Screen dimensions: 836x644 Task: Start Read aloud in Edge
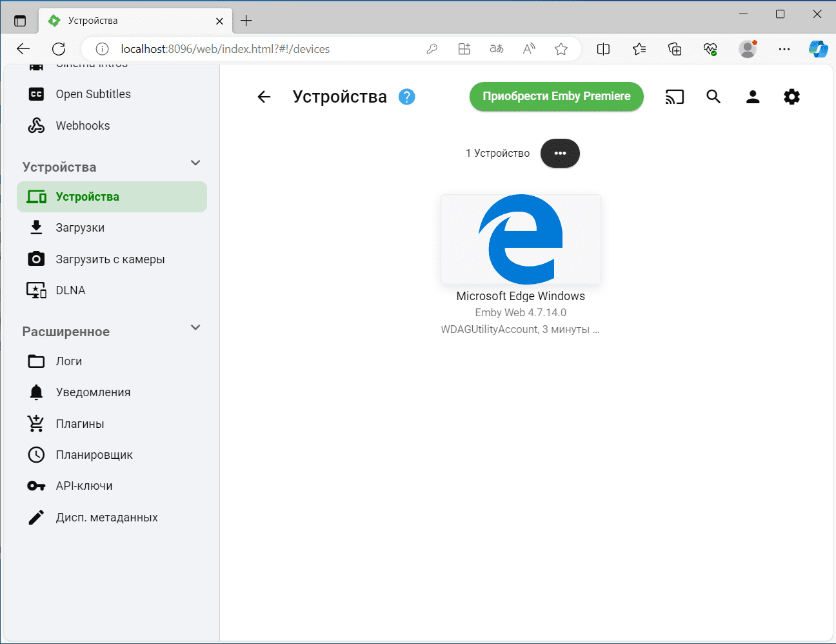pyautogui.click(x=529, y=49)
